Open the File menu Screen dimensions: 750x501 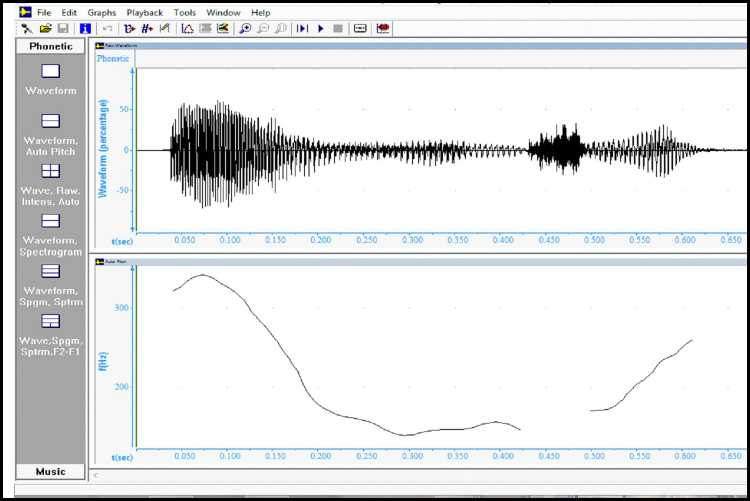pos(44,12)
